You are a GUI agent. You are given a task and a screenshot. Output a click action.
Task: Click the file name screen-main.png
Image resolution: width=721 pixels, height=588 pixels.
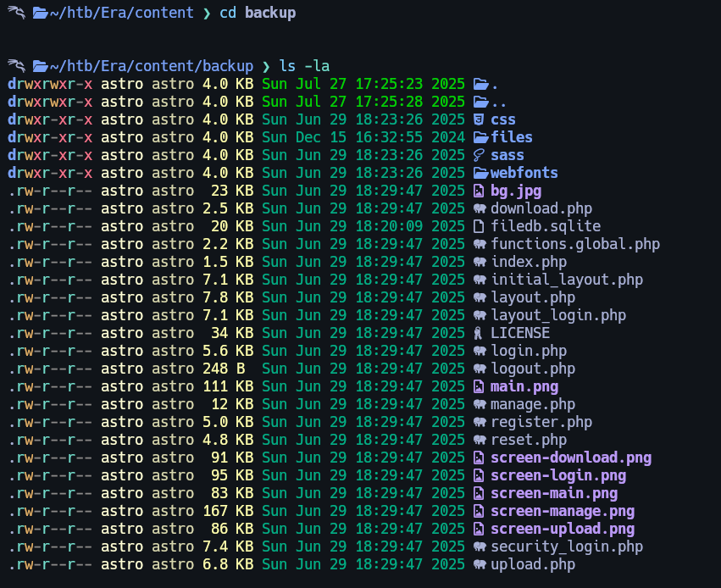(x=554, y=494)
